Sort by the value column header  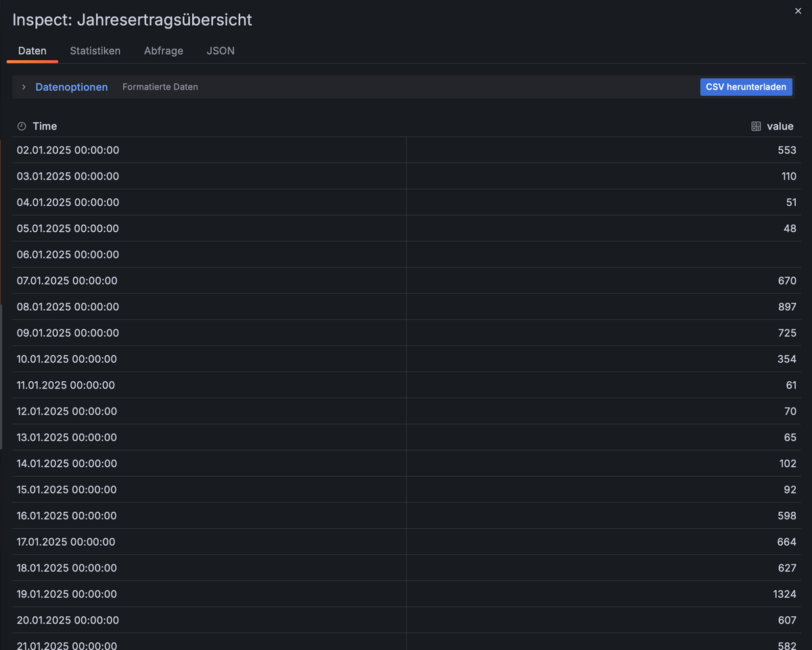(x=780, y=127)
